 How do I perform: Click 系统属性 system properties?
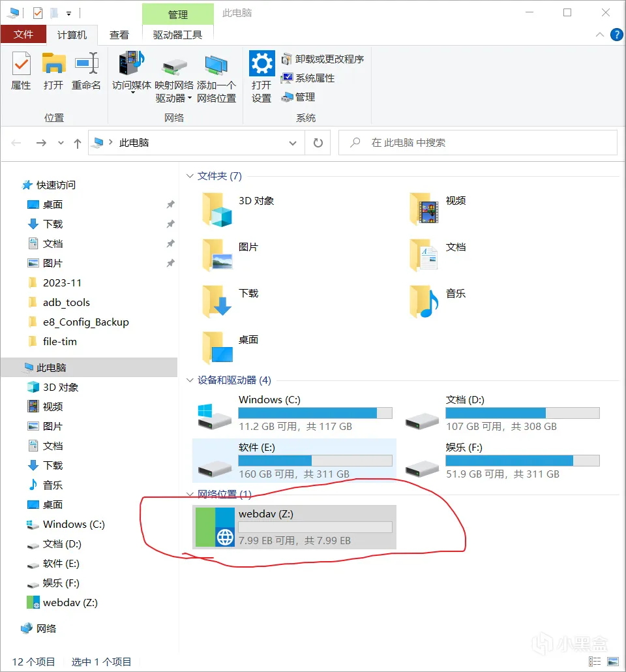coord(308,78)
